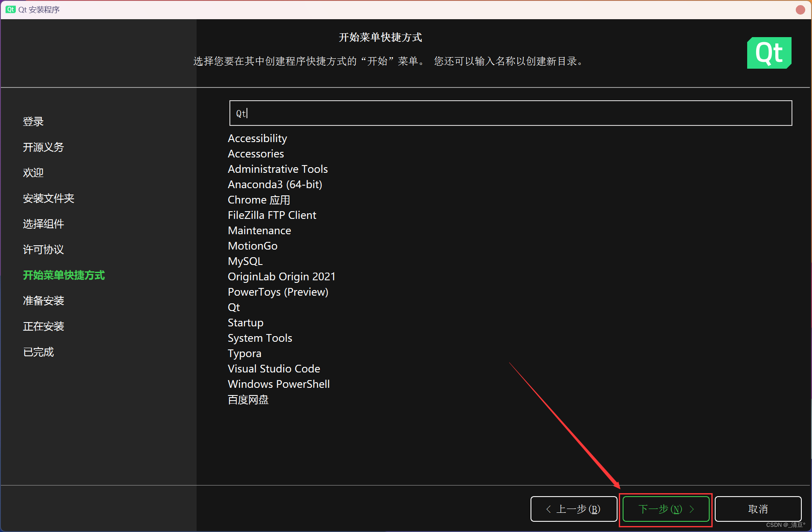Screen dimensions: 812x532
Task: Choose MotionGo folder entry
Action: tap(252, 246)
